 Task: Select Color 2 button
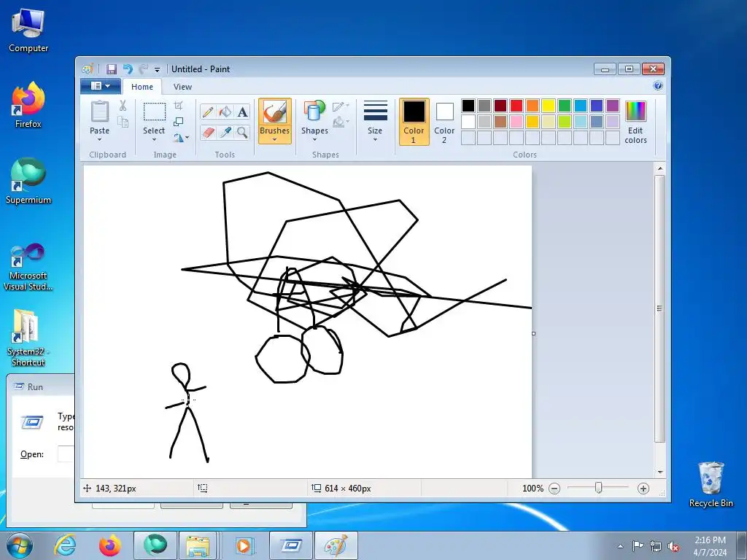click(x=444, y=122)
